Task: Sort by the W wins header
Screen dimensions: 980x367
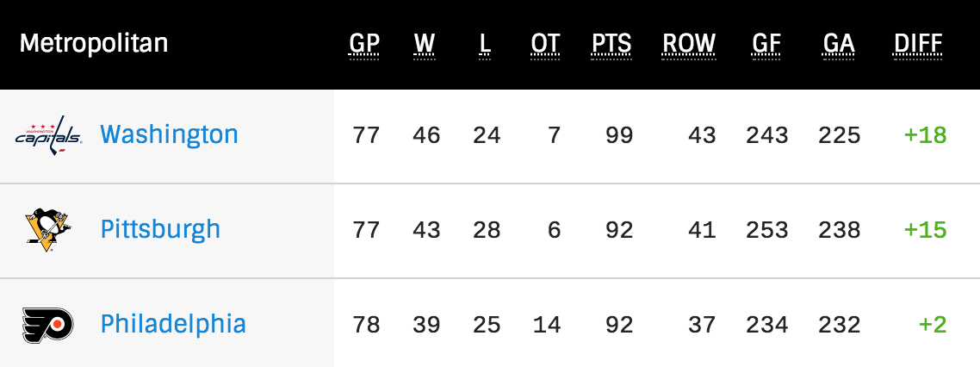Action: (x=425, y=44)
